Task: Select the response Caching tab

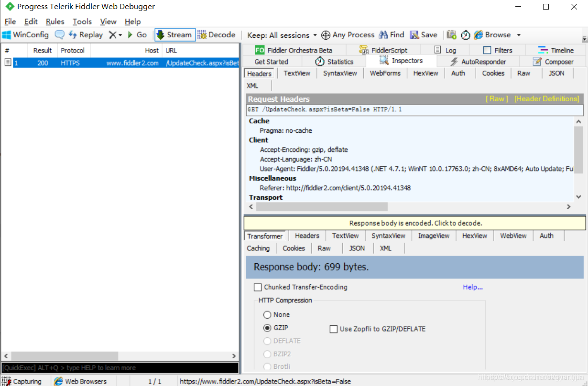Action: click(258, 248)
